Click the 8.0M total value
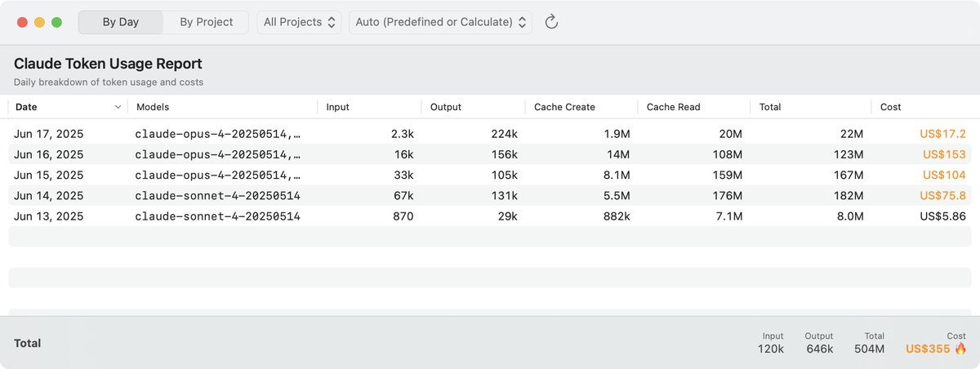 pos(849,216)
